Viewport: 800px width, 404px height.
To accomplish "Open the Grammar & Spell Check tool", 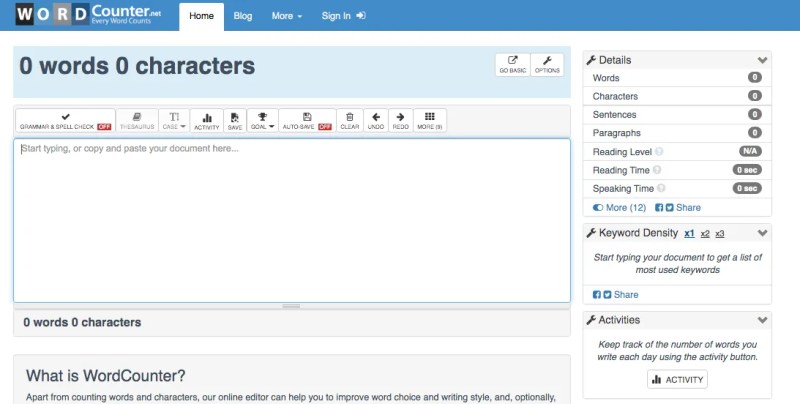I will tap(65, 120).
